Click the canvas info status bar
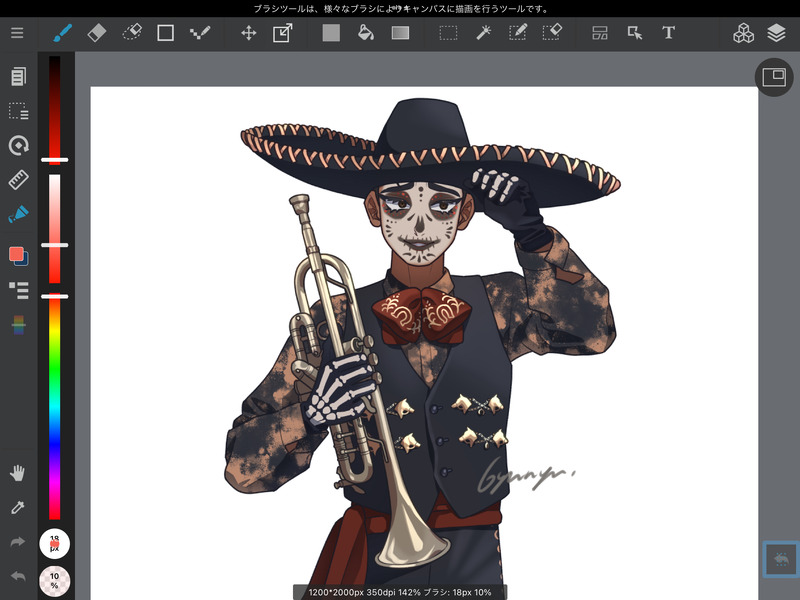The height and width of the screenshot is (600, 800). [400, 592]
